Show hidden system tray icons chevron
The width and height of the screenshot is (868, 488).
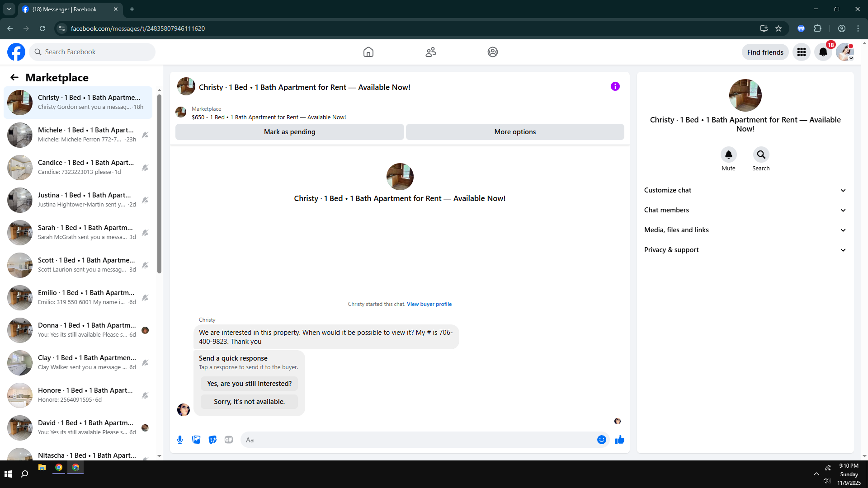816,474
